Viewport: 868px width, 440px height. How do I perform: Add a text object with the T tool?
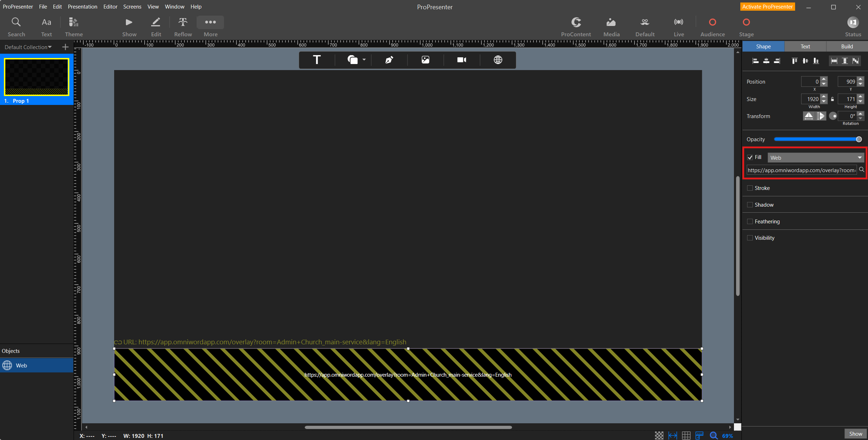click(316, 60)
